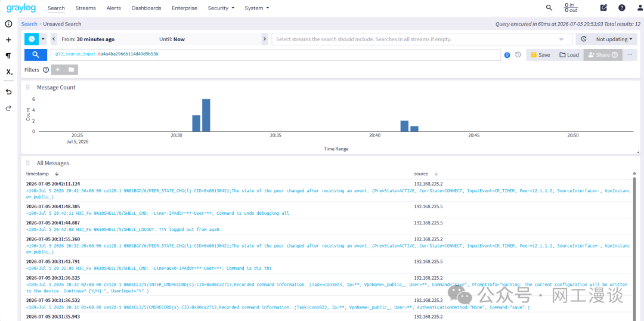Grab the Message Count widget drag handle

pyautogui.click(x=29, y=87)
